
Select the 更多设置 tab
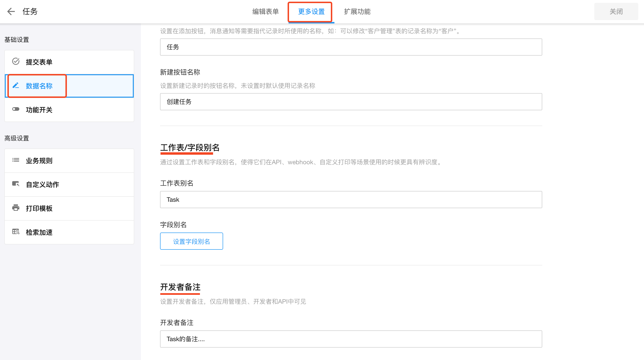click(311, 11)
